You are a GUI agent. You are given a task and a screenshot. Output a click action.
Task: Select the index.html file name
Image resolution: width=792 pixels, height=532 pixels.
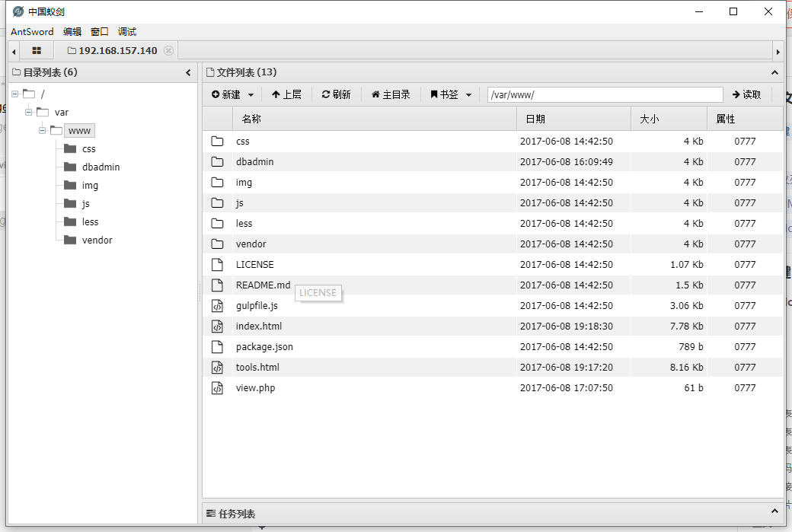click(259, 327)
